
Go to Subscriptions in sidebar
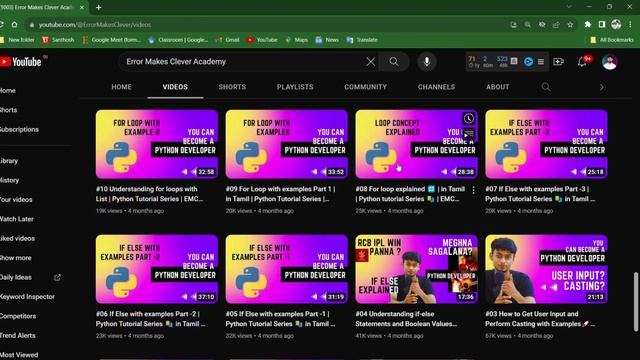(x=19, y=129)
